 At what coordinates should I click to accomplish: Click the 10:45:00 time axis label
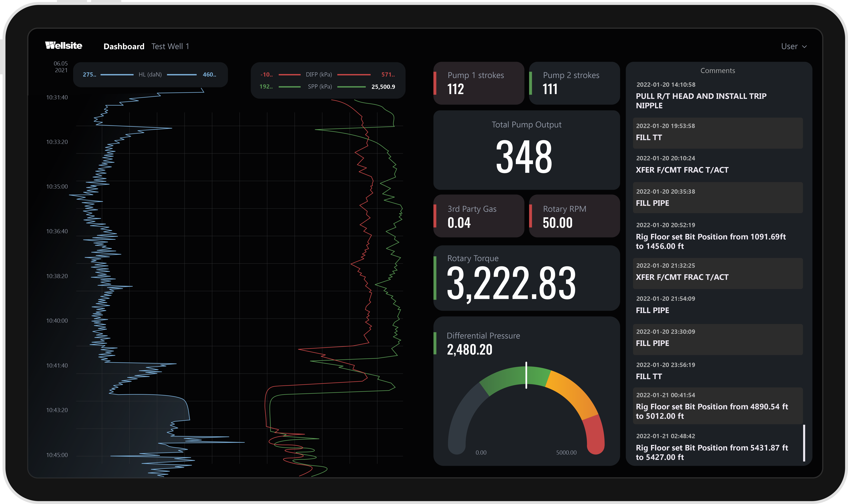pos(57,455)
